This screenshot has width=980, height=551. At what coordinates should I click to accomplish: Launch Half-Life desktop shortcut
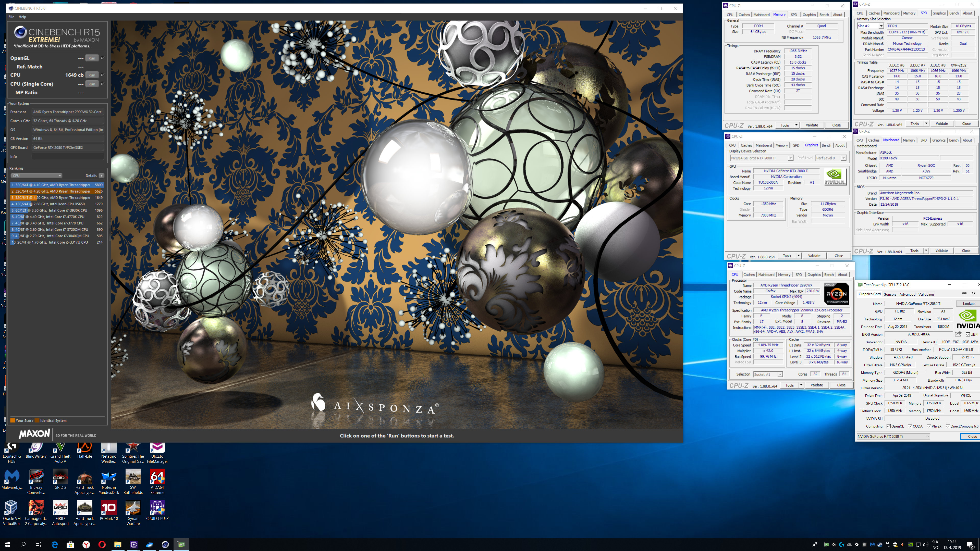click(x=84, y=451)
